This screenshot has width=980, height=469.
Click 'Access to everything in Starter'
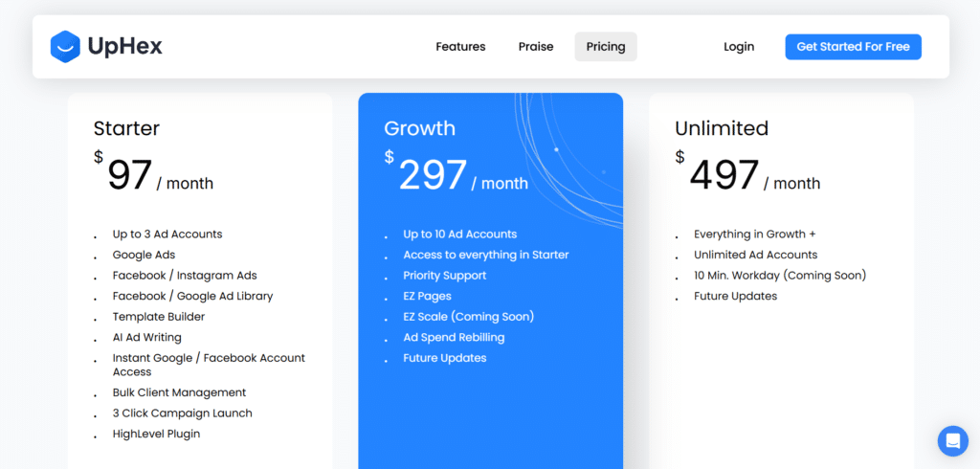click(486, 256)
